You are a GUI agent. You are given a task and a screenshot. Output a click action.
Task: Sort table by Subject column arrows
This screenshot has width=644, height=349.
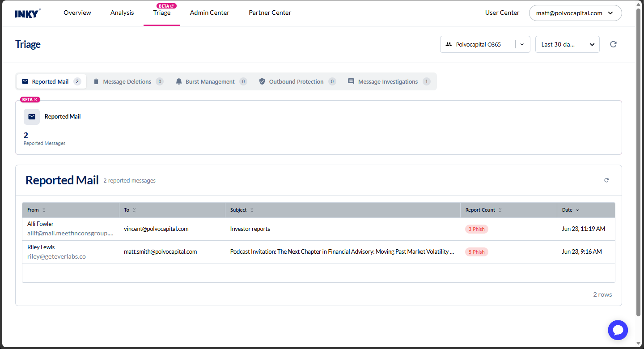pos(252,210)
